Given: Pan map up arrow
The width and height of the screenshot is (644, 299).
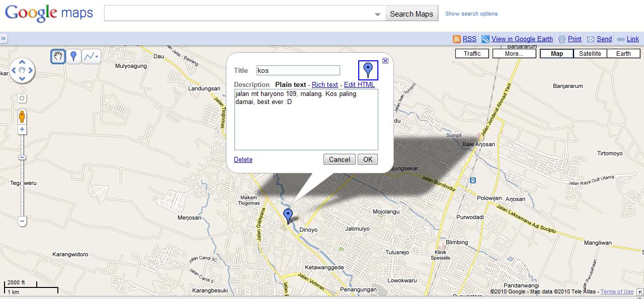Looking at the screenshot, I should point(22,62).
